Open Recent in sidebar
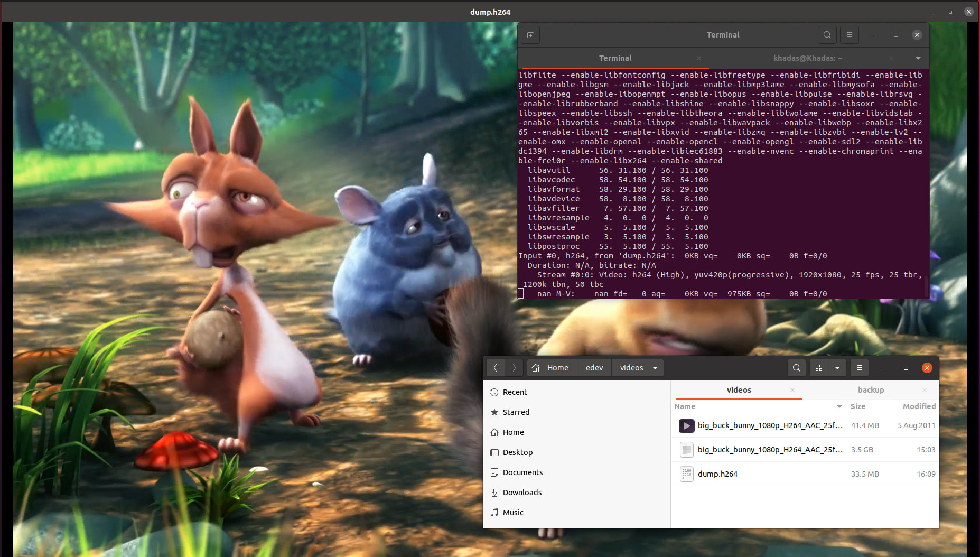The height and width of the screenshot is (557, 980). pyautogui.click(x=576, y=392)
